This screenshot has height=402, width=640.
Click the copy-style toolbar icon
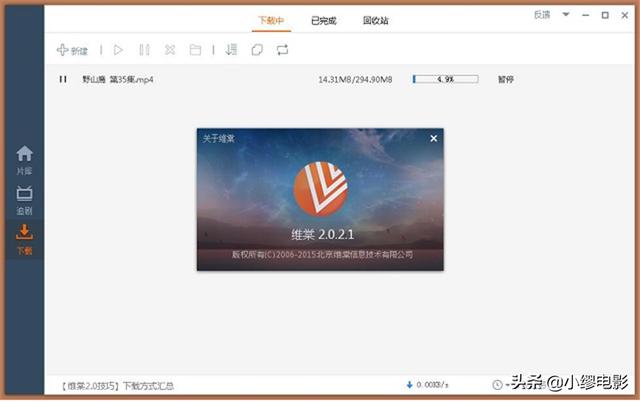click(x=257, y=50)
